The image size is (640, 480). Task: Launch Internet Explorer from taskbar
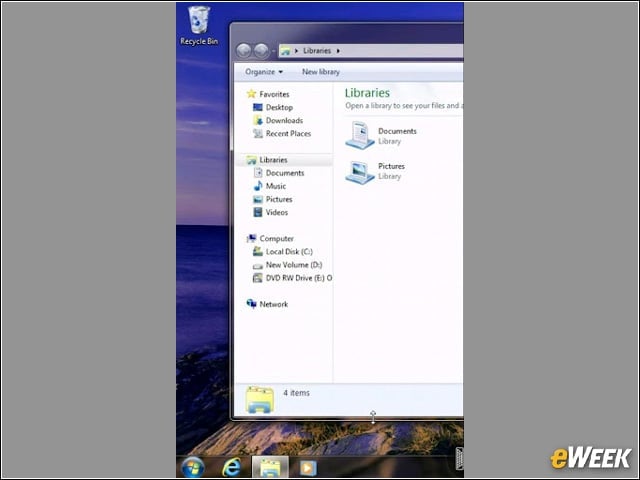(231, 467)
